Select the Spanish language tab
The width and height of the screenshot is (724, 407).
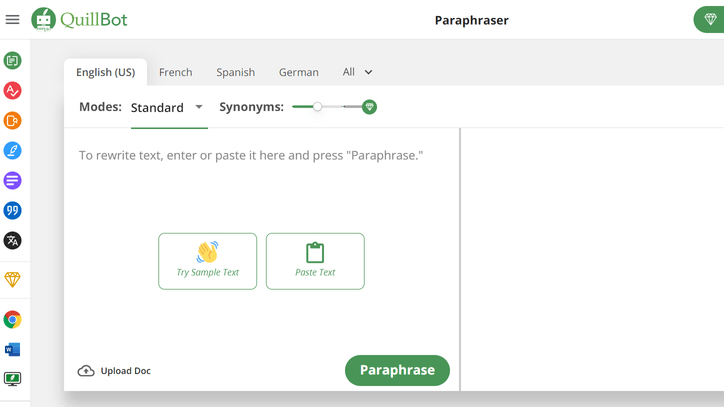pos(235,72)
